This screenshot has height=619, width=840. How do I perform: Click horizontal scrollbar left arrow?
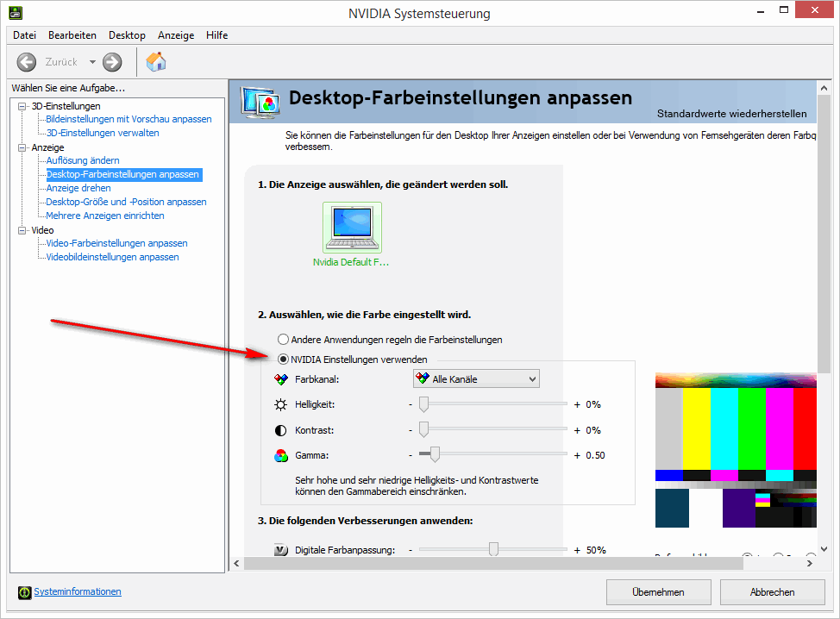pos(237,563)
